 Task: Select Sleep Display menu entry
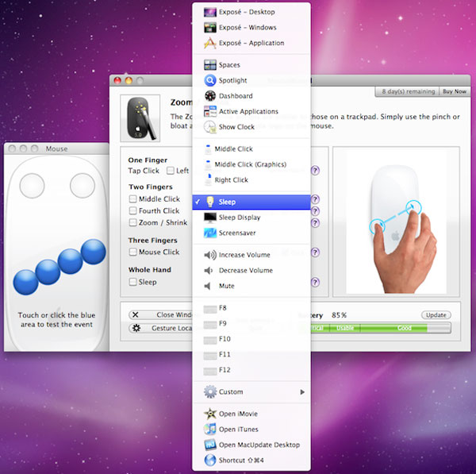click(251, 218)
